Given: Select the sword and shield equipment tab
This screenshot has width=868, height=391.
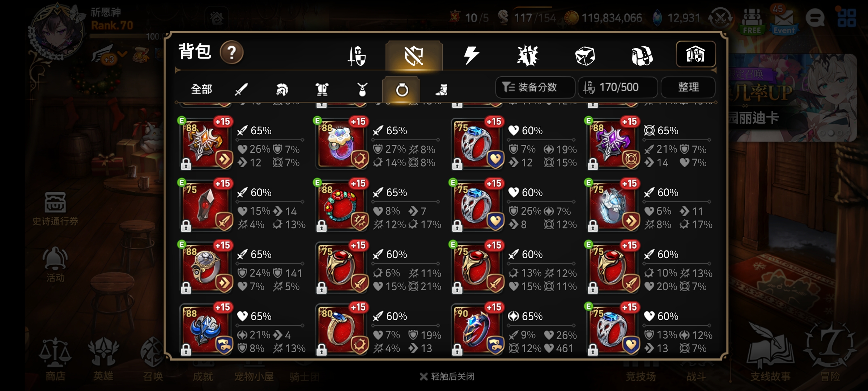Looking at the screenshot, I should tap(357, 56).
